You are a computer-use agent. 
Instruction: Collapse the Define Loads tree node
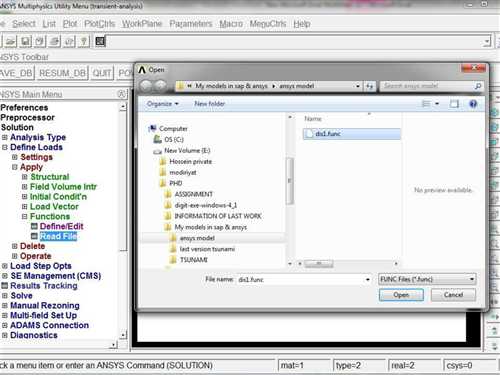(5, 147)
